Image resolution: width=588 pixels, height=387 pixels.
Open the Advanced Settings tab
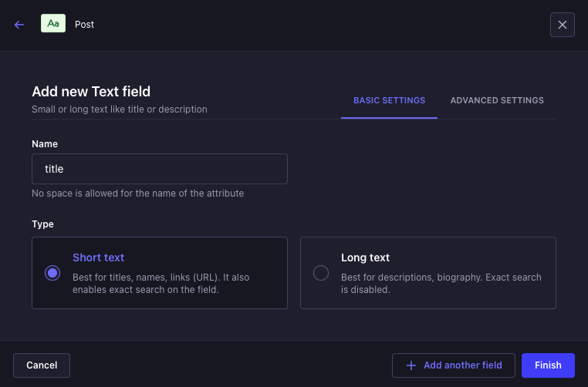pos(497,100)
